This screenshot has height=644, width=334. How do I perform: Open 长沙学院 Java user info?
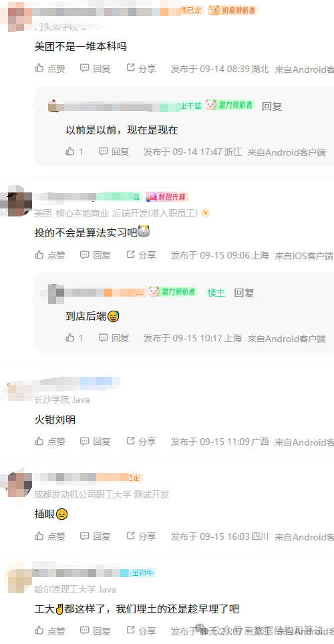(x=61, y=399)
